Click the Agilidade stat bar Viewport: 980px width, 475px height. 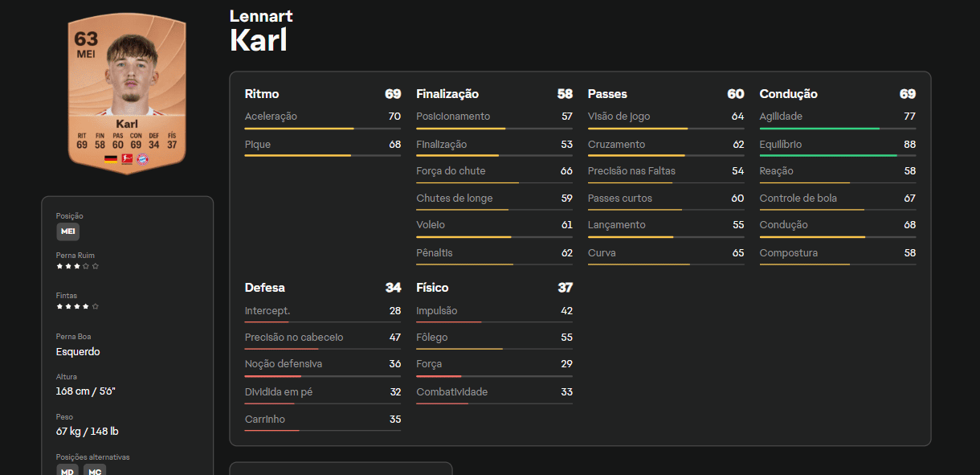pos(819,129)
